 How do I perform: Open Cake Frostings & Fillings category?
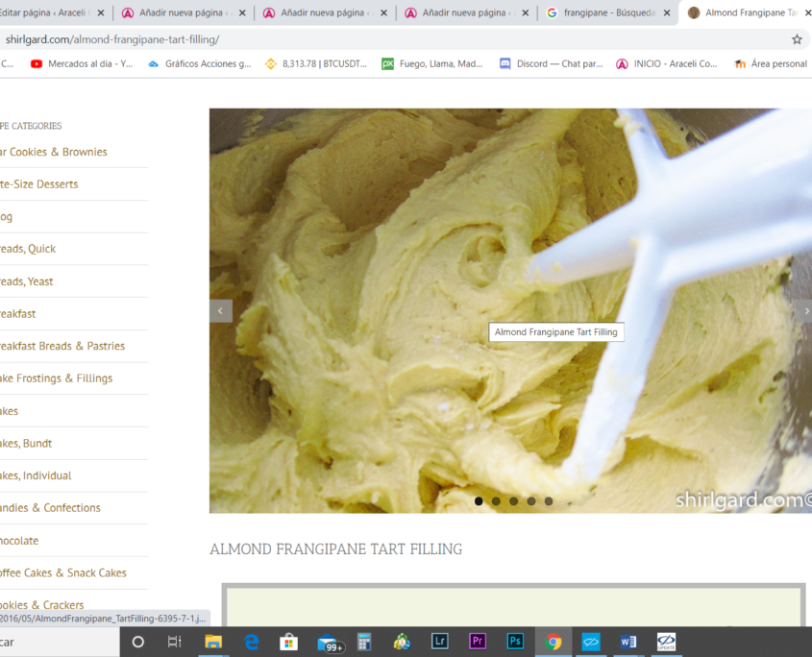point(56,378)
